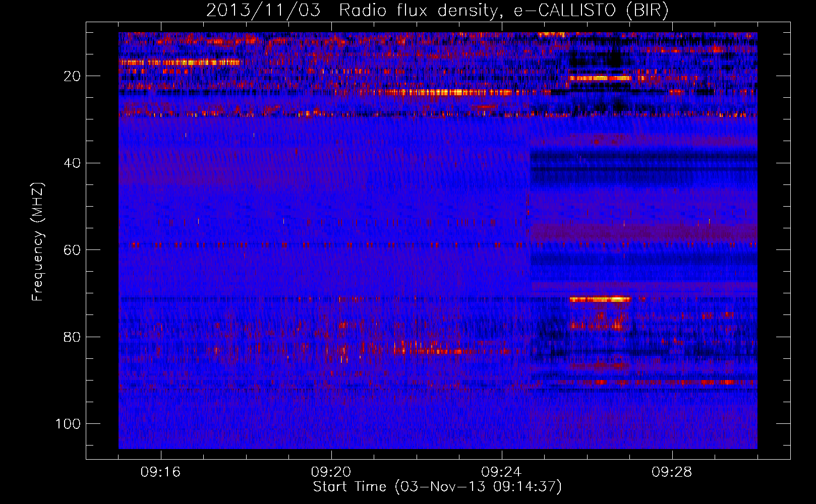Click the 80 frequency tick label
Viewport: 816px width, 504px height.
click(73, 337)
